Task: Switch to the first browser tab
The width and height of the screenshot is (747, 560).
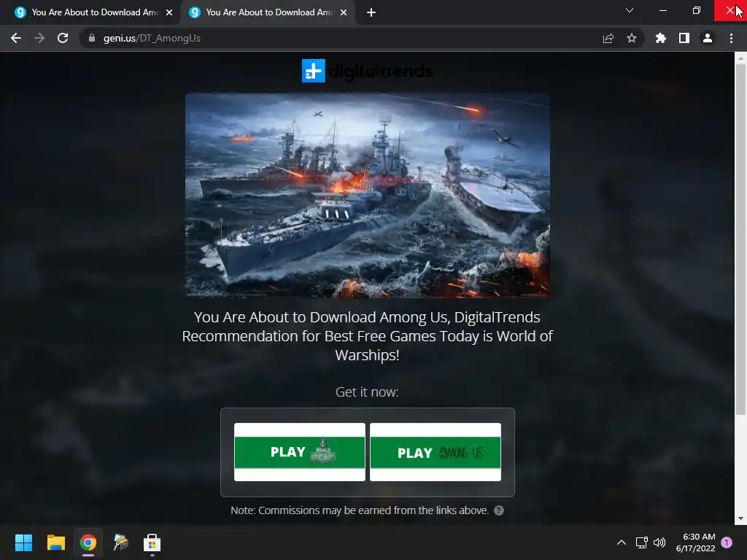Action: 89,12
